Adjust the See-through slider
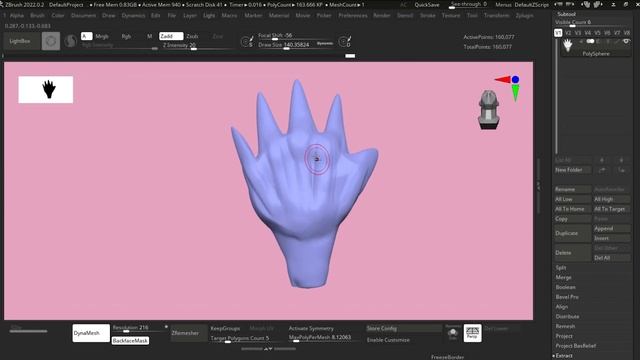 468,5
